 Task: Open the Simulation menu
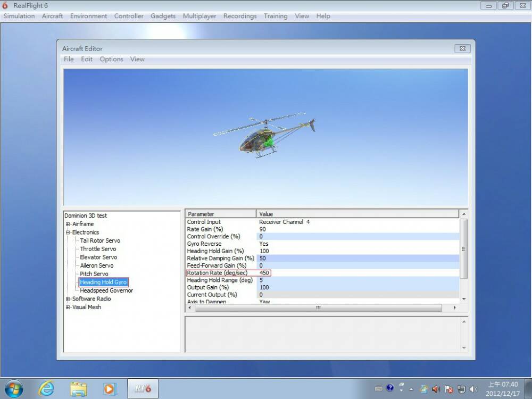coord(19,16)
